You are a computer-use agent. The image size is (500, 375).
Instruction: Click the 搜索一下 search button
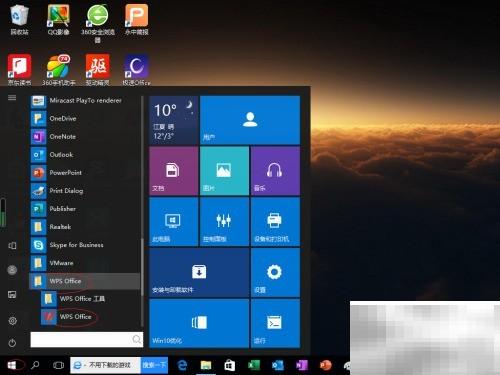tap(154, 365)
